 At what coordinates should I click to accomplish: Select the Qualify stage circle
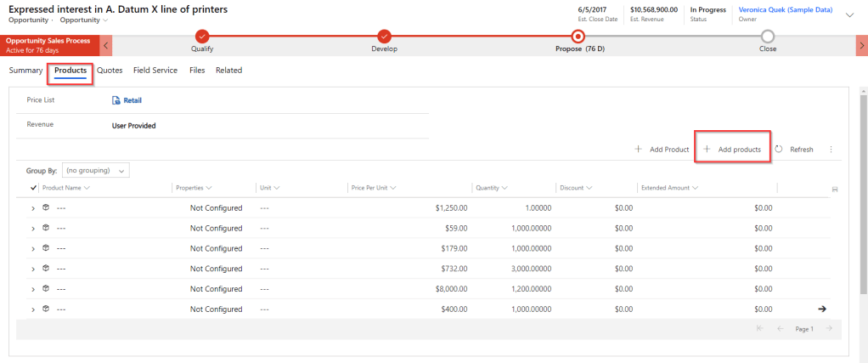point(202,36)
